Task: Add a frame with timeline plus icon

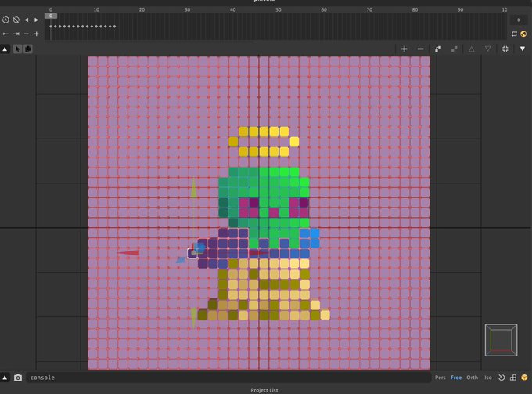Action: pyautogui.click(x=36, y=34)
